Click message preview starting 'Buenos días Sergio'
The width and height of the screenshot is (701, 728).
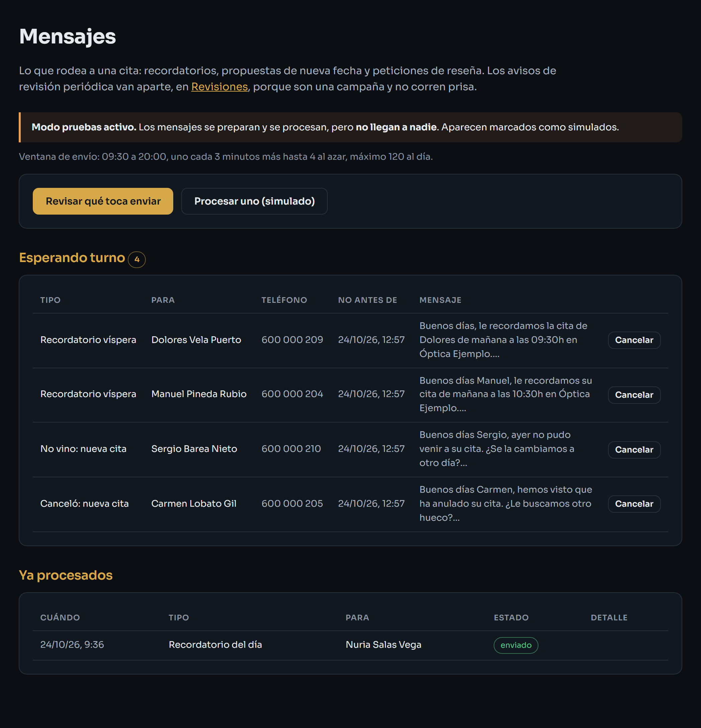pos(498,449)
